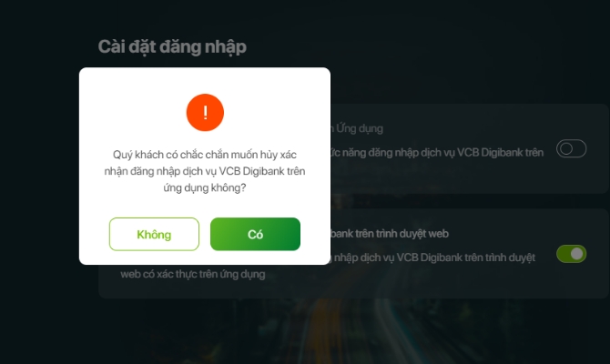Click the 'VCB Digibank trên trình duyệt' description line
610x364 pixels.
pos(433,258)
